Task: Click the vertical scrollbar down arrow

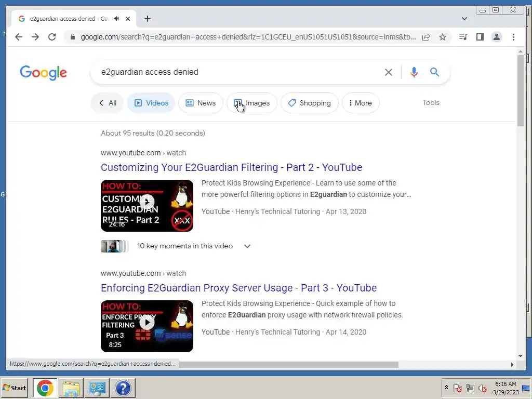Action: [521, 356]
